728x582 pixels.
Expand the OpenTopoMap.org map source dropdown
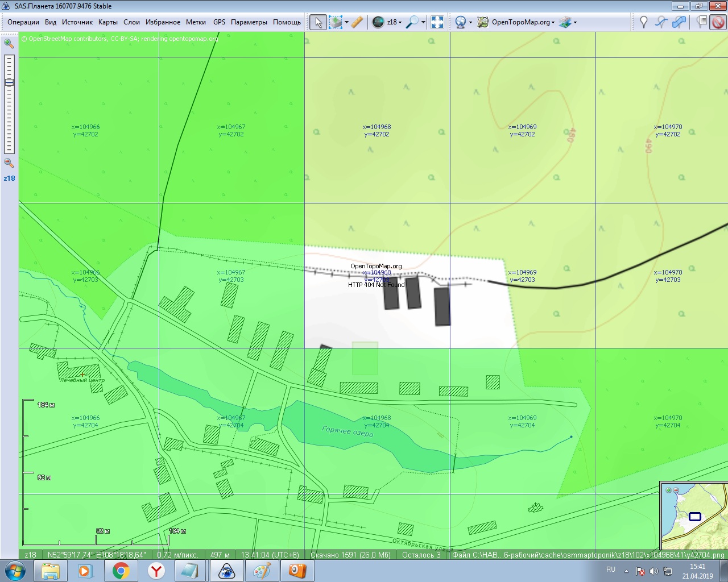[553, 23]
